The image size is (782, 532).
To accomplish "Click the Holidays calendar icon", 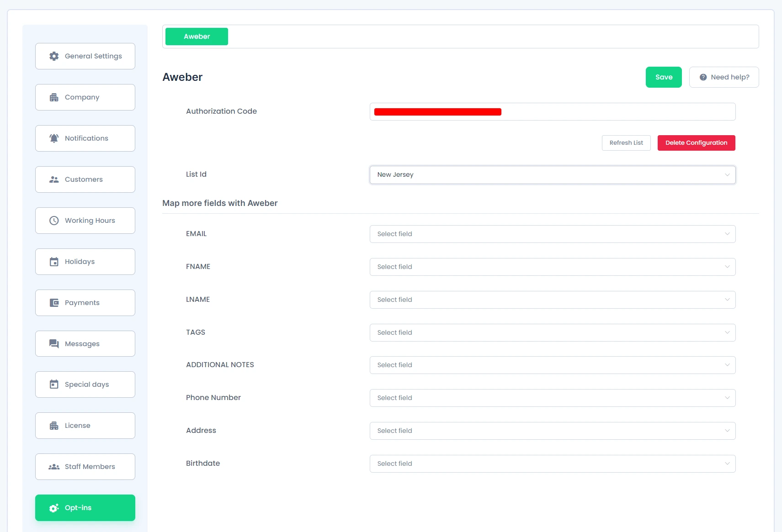I will click(54, 262).
